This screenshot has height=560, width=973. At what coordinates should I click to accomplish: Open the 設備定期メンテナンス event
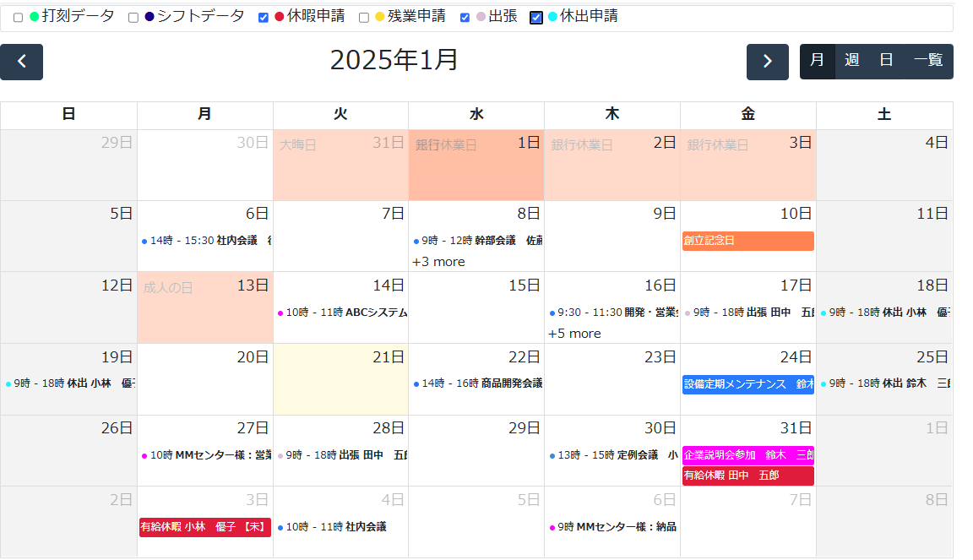(x=747, y=384)
